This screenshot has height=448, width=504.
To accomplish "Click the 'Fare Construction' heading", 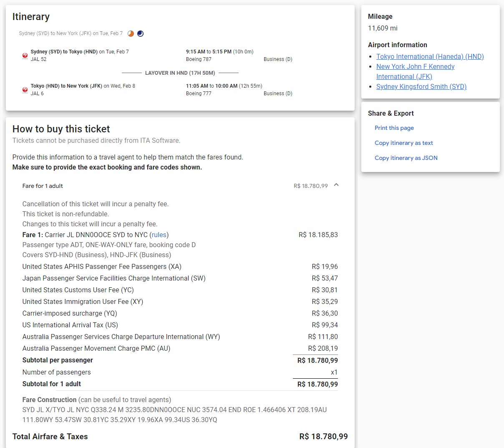I will click(49, 400).
